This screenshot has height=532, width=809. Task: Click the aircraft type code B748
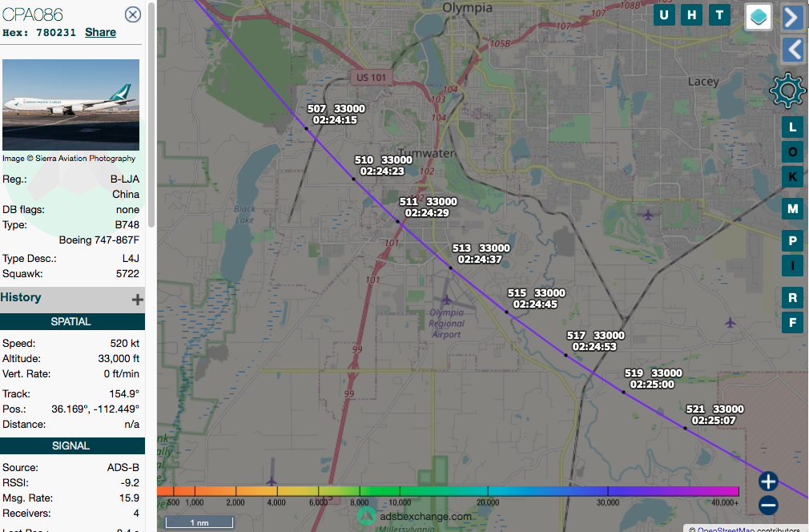[x=127, y=224]
